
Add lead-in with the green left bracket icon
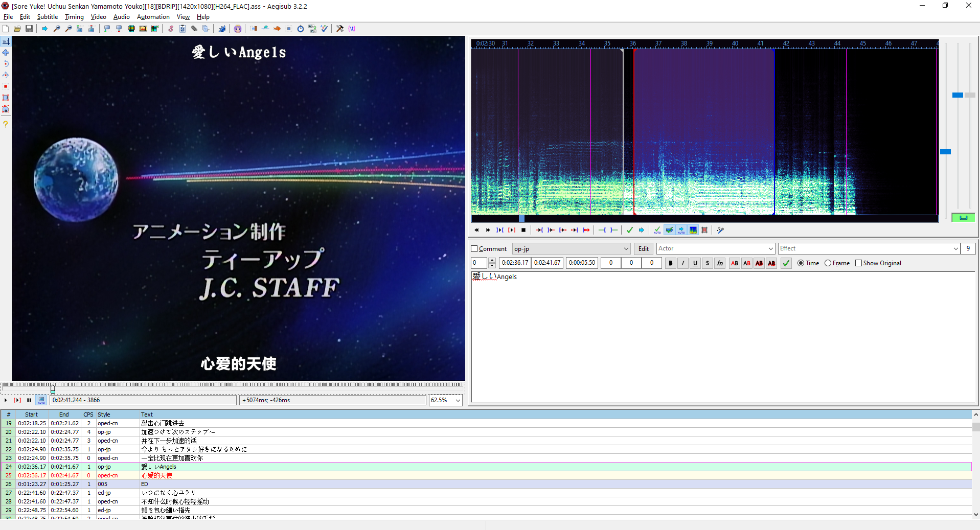click(x=602, y=230)
